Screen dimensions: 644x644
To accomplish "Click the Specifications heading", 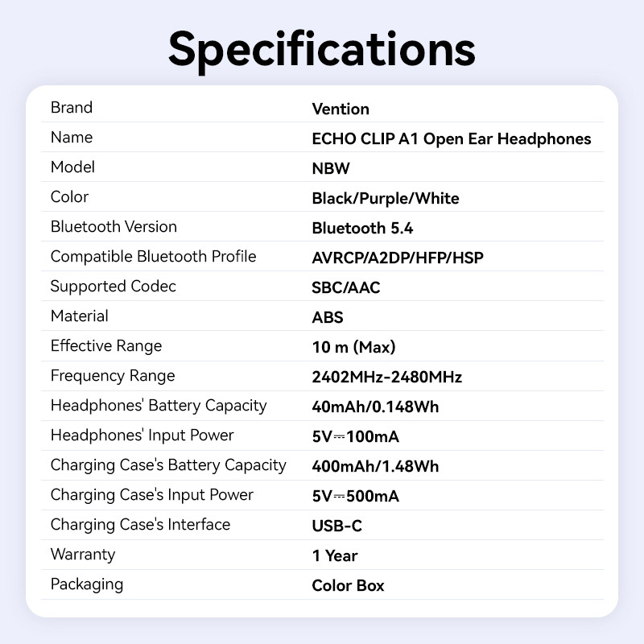I will click(322, 48).
